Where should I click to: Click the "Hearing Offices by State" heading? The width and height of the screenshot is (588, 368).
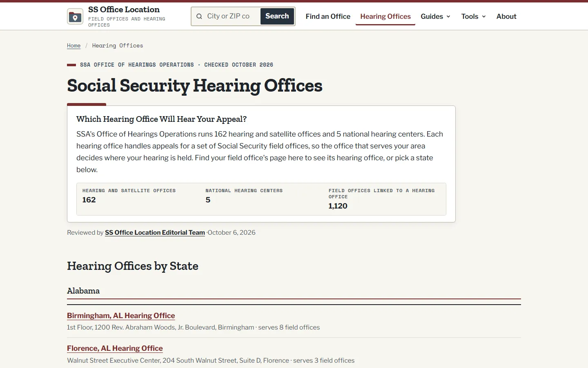[x=133, y=266]
